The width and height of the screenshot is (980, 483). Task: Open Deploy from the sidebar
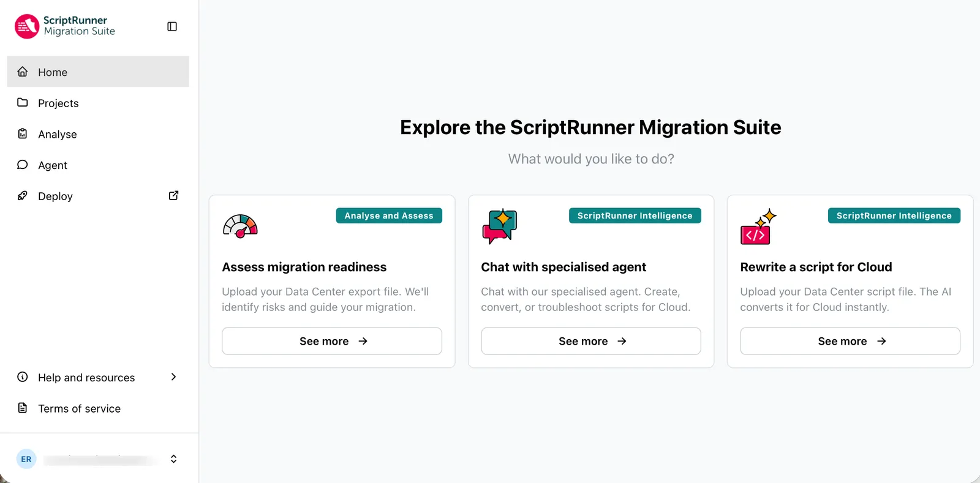[98, 196]
